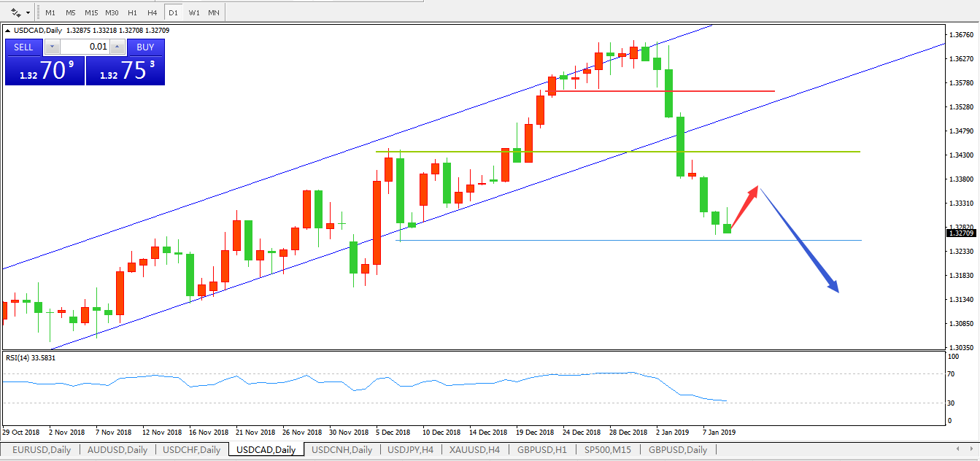Image resolution: width=980 pixels, height=461 pixels.
Task: Select the USDJPY,H4 chart tab
Action: (x=410, y=449)
